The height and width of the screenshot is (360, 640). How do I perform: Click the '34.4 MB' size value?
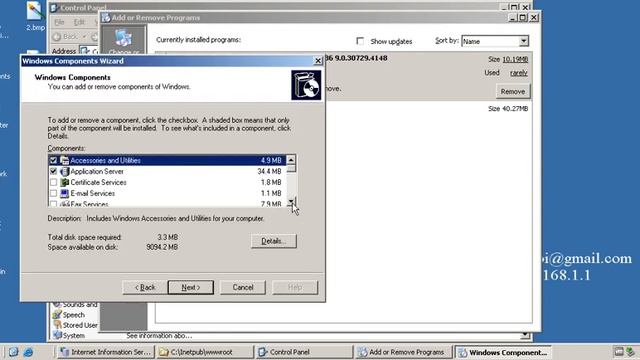click(x=269, y=171)
